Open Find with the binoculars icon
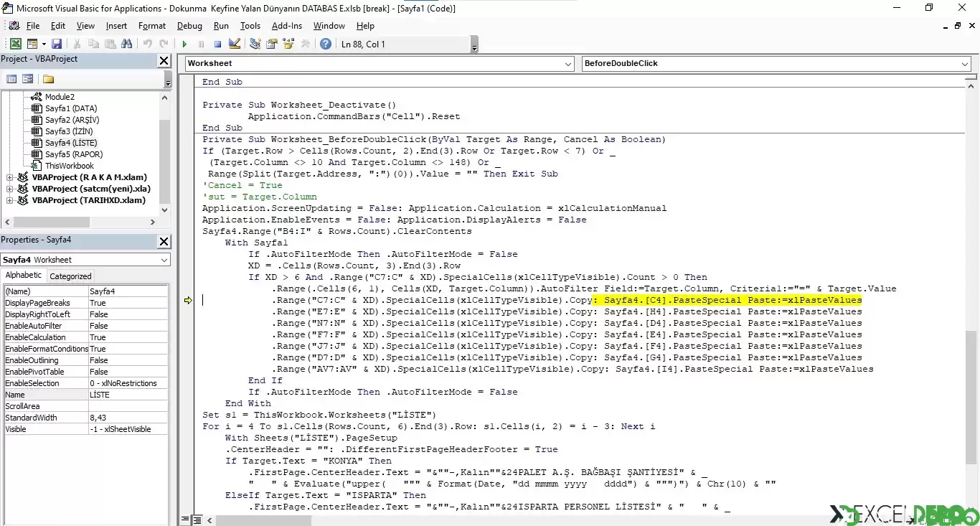This screenshot has height=526, width=980. 127,44
